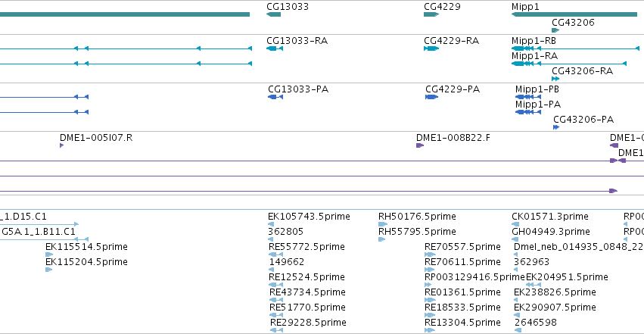This screenshot has width=644, height=334.
Task: Click the EK105743.5prime EST label
Action: tap(309, 217)
